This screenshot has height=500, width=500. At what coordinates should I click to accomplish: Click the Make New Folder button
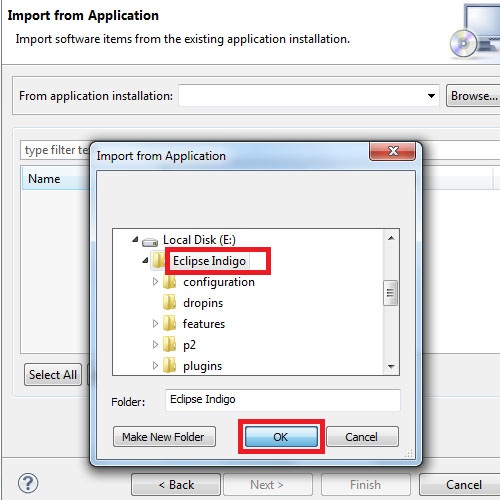164,437
